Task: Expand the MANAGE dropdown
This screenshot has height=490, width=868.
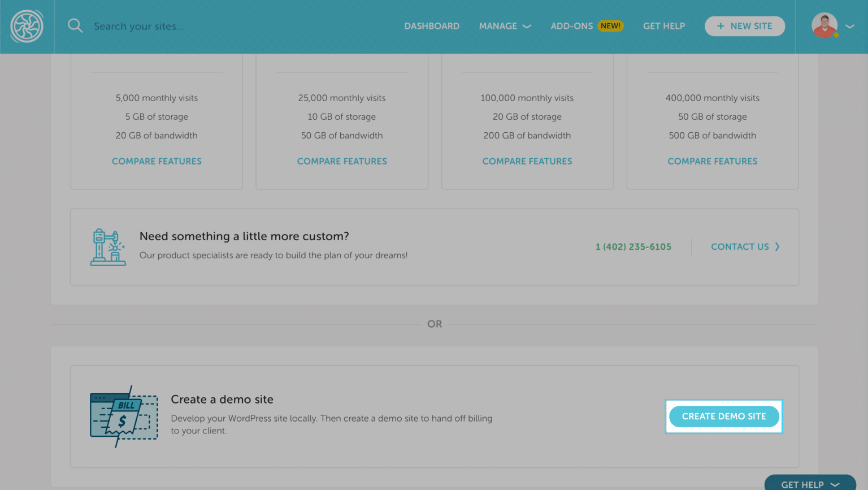Action: pyautogui.click(x=505, y=26)
